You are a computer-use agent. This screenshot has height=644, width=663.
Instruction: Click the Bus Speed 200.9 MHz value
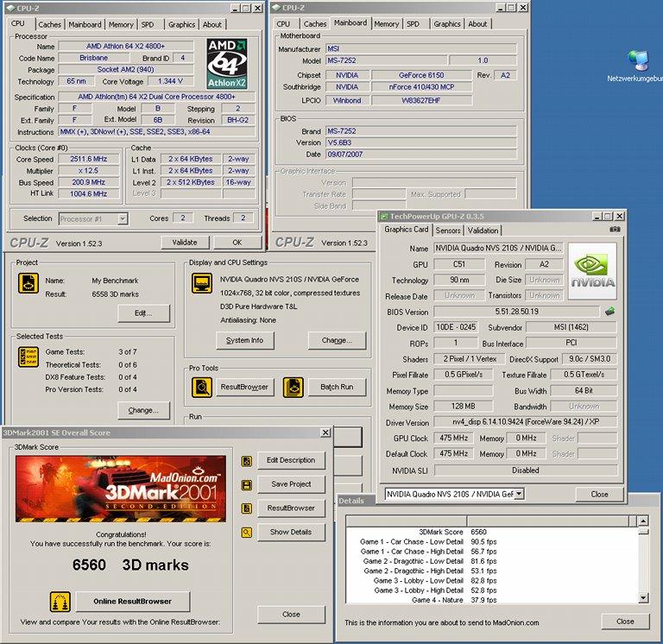88,182
